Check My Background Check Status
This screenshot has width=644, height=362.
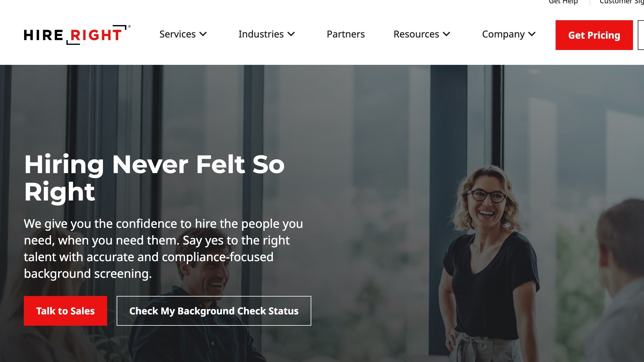tap(214, 311)
